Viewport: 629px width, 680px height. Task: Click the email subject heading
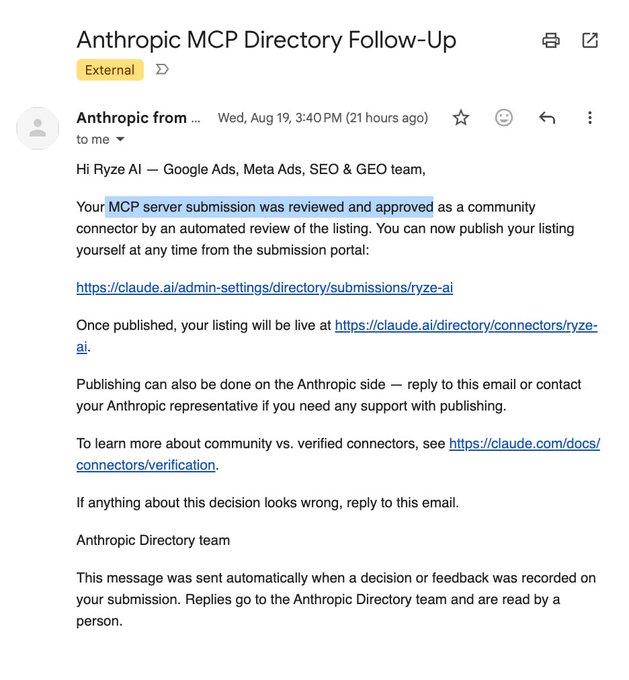[x=266, y=40]
